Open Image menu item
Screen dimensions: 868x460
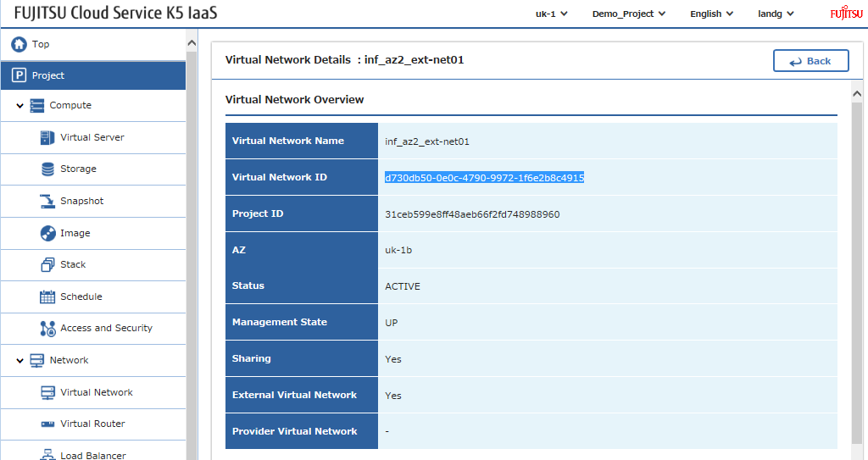[93, 233]
